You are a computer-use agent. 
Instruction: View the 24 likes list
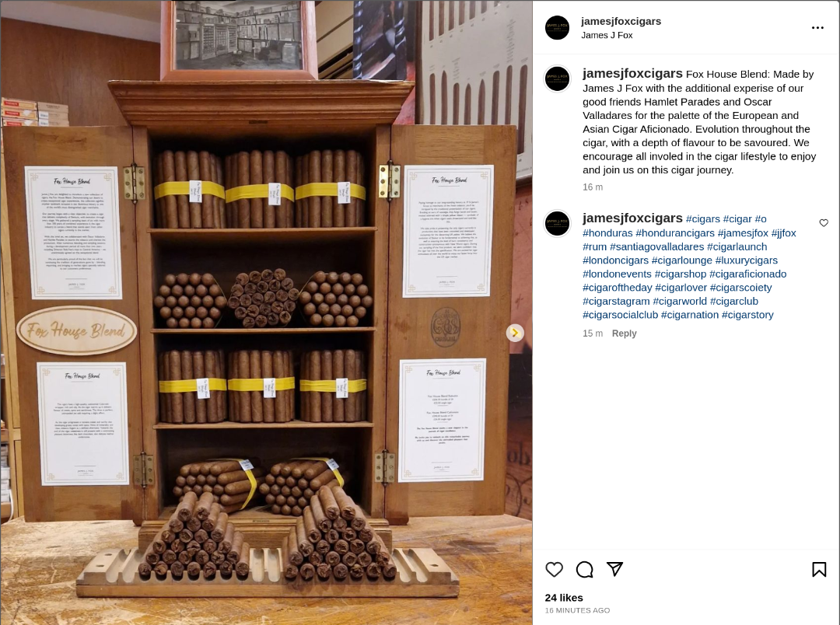(x=564, y=598)
